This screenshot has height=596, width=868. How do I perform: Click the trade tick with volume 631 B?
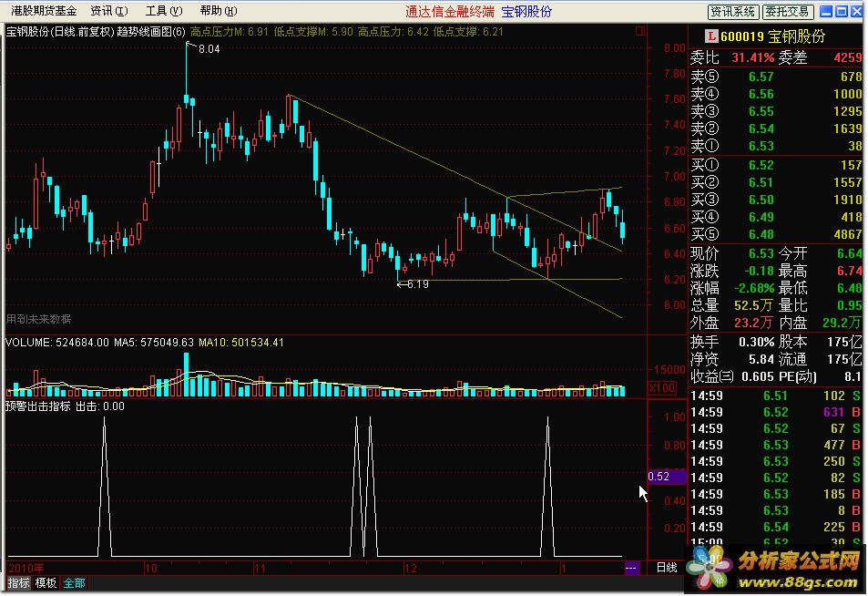[776, 412]
